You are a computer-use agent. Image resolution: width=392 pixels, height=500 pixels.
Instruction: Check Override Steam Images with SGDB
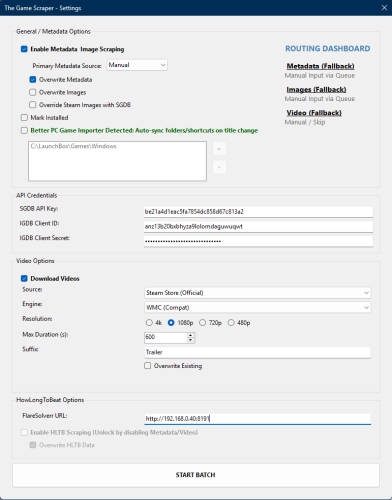[x=33, y=105]
